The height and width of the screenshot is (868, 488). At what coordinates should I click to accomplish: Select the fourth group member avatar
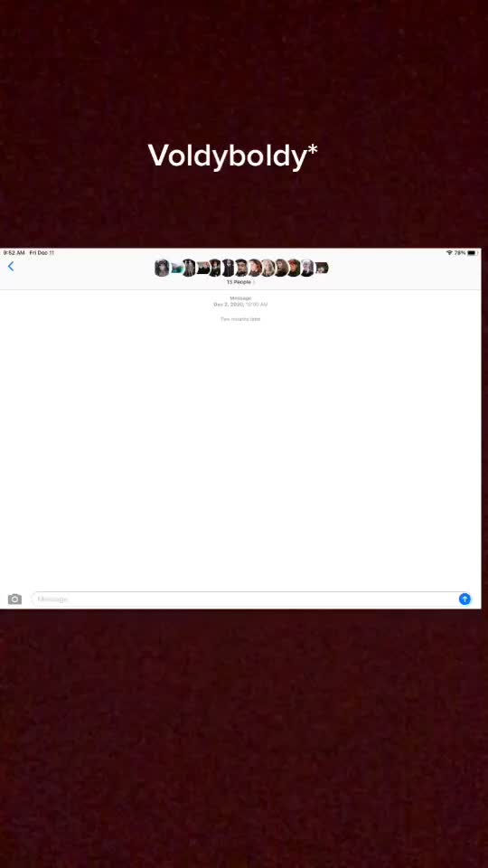(x=202, y=268)
